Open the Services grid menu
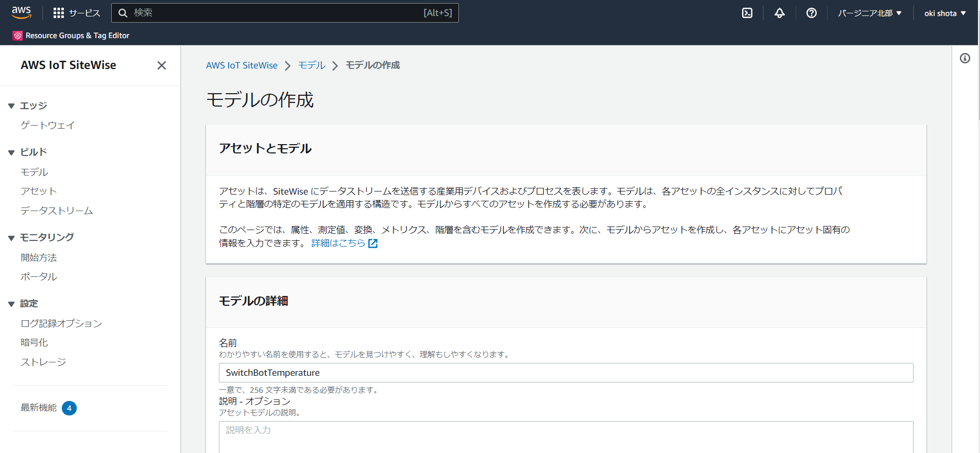Image resolution: width=980 pixels, height=453 pixels. click(59, 13)
